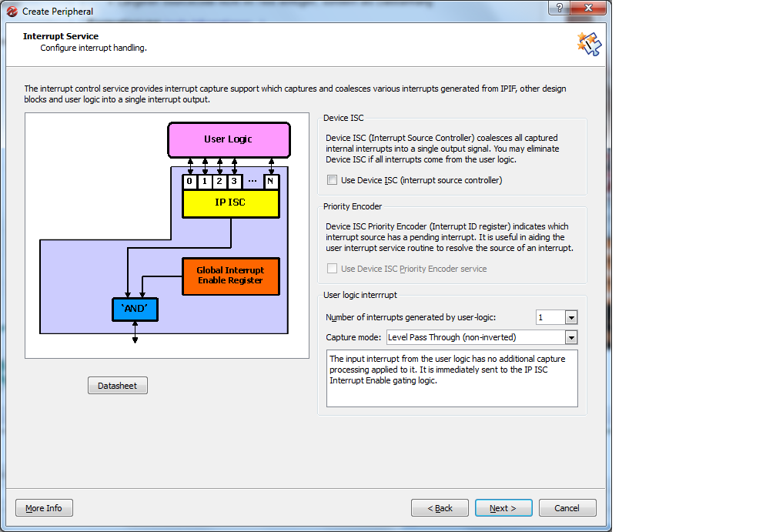Click the 'Interrupt Service' heading text

pyautogui.click(x=60, y=36)
